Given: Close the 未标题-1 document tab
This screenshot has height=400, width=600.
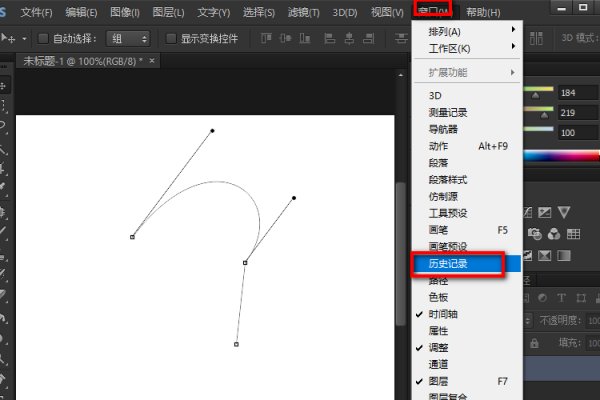Looking at the screenshot, I should pos(152,60).
